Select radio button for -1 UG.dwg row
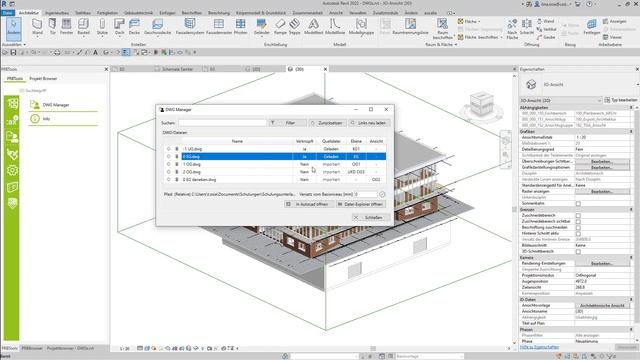Viewport: 640px width, 360px height. pos(168,149)
